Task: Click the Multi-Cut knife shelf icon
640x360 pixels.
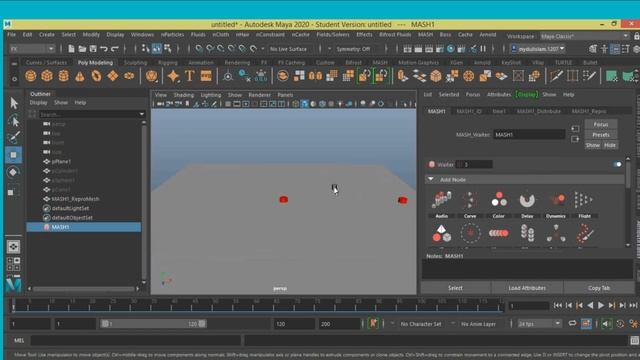Action: pyautogui.click(x=556, y=76)
